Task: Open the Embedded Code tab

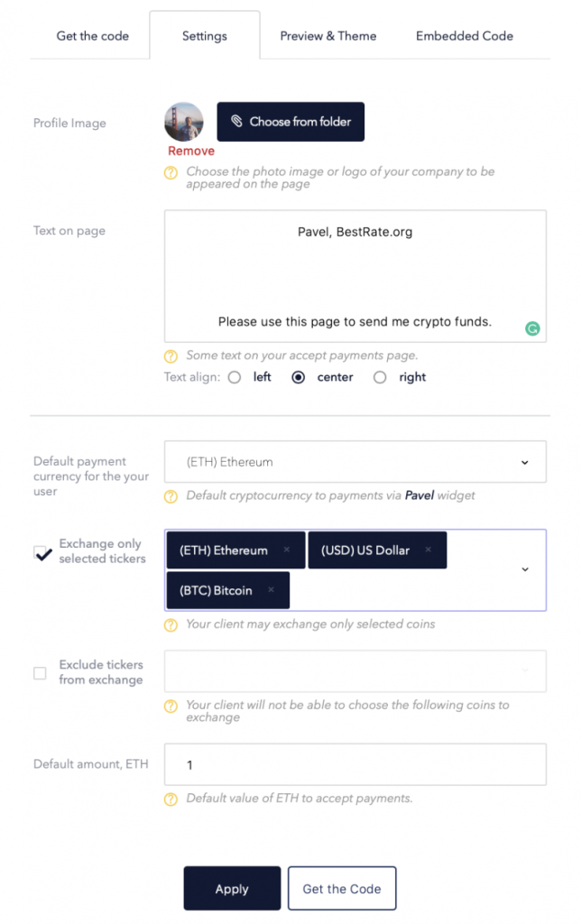Action: tap(465, 36)
